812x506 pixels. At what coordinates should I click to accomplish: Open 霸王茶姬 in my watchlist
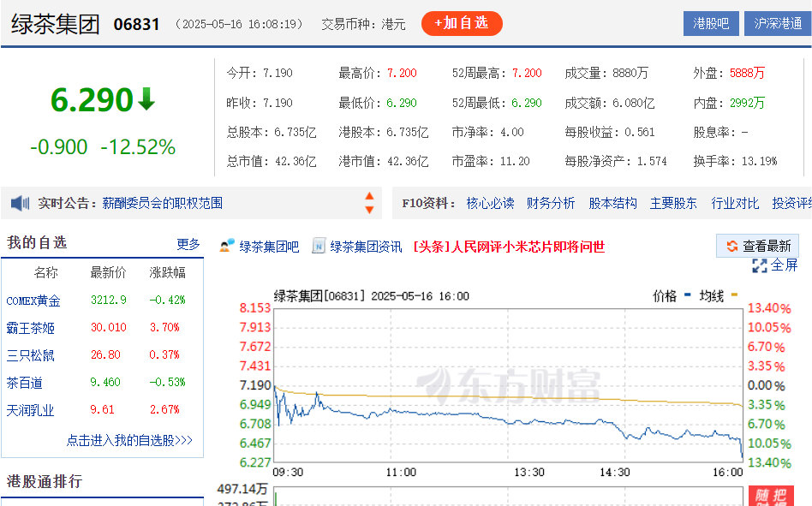click(x=30, y=328)
